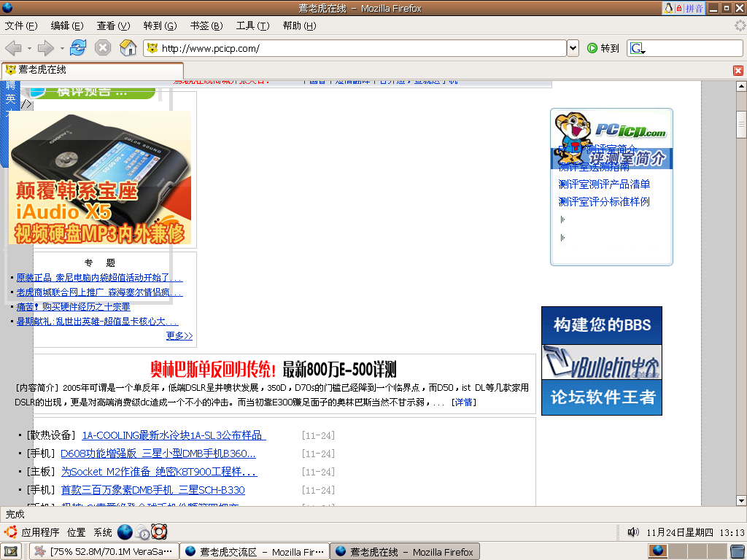Open the address bar history dropdown
Viewport: 747px width, 560px height.
(573, 48)
